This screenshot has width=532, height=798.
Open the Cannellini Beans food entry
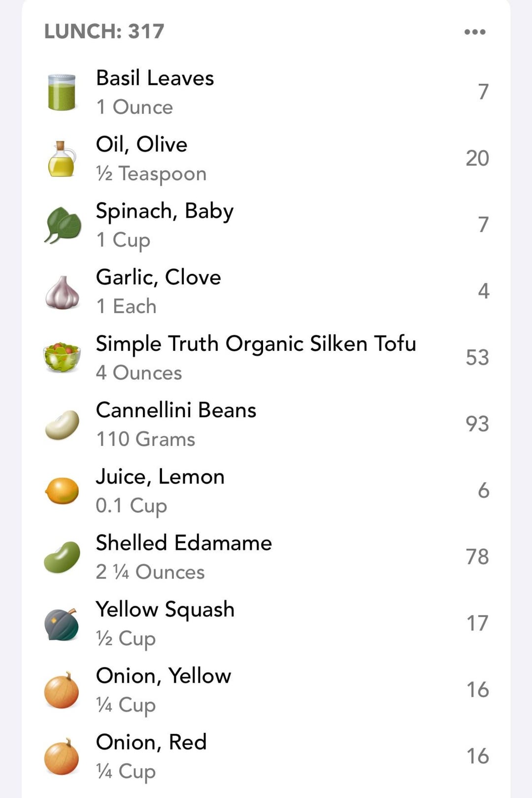(x=176, y=410)
